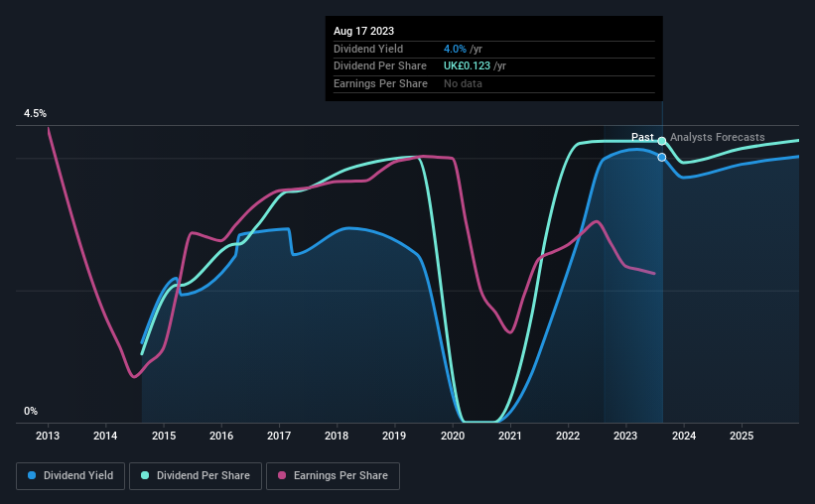Click the 'Analysts Forecasts' label
815x504 pixels.
pos(718,137)
